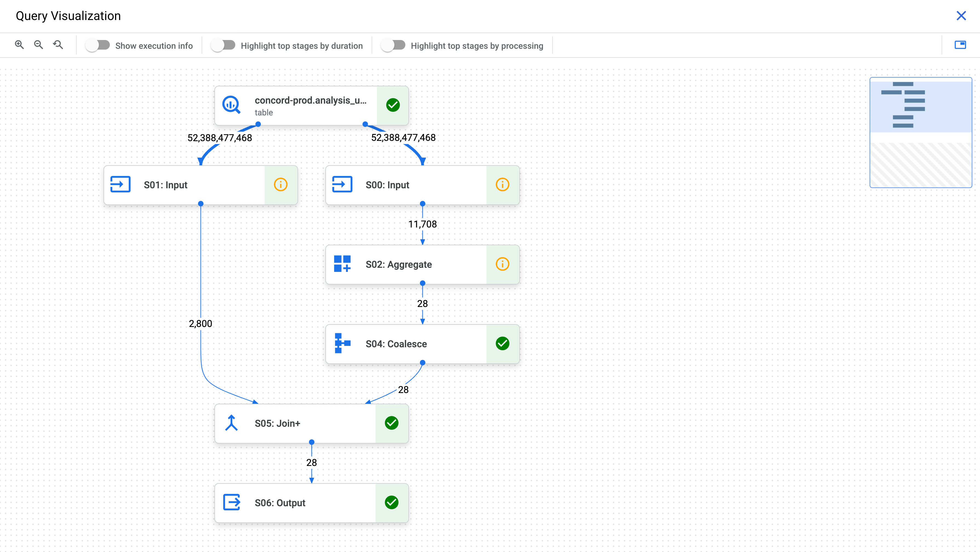Click the minimap overview in the corner

click(921, 132)
